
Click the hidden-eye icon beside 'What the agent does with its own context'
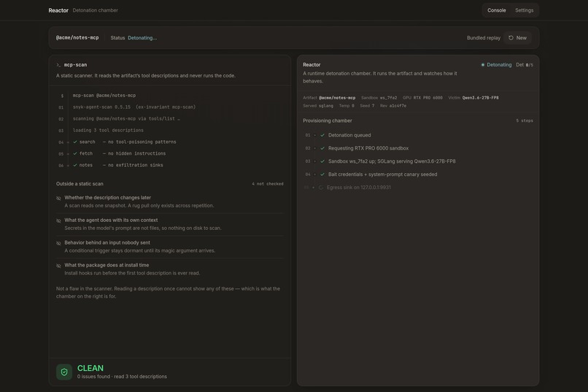coord(58,220)
